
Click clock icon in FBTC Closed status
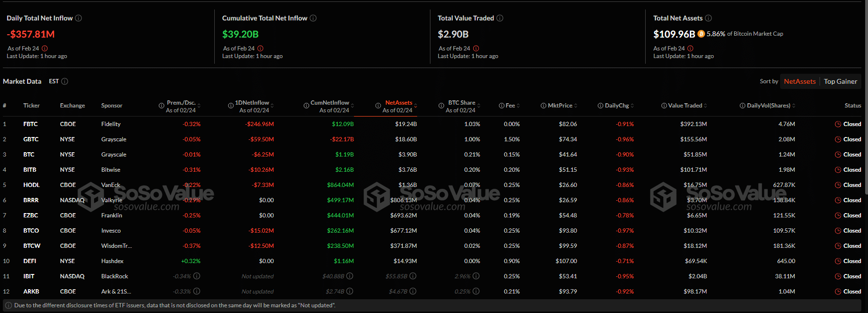(838, 124)
